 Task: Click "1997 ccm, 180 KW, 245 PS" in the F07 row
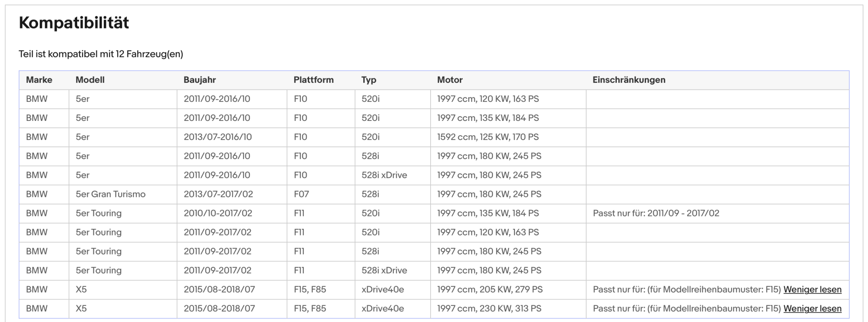click(x=489, y=194)
